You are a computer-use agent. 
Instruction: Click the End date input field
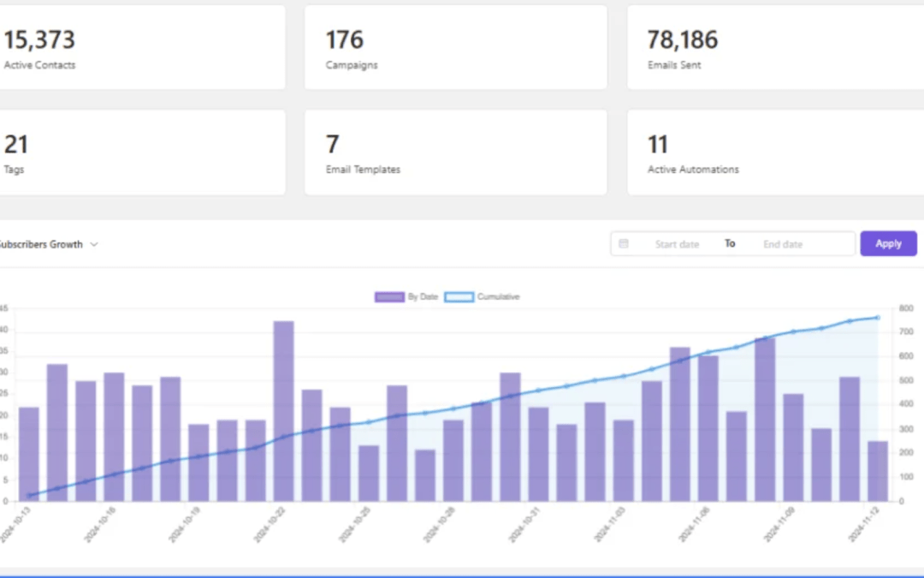click(782, 243)
